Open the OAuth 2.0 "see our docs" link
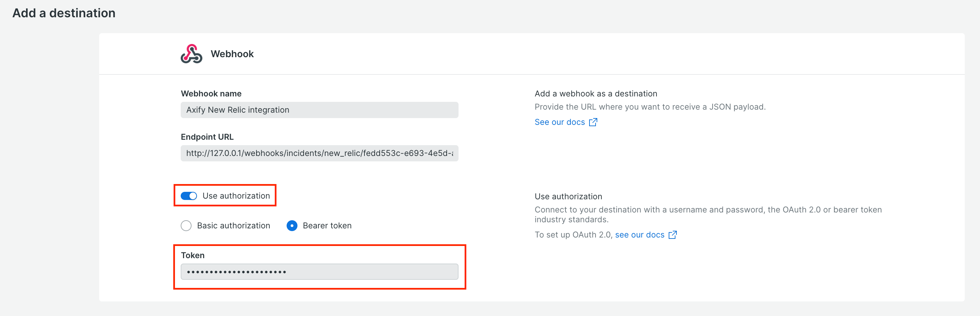This screenshot has width=980, height=316. point(640,234)
